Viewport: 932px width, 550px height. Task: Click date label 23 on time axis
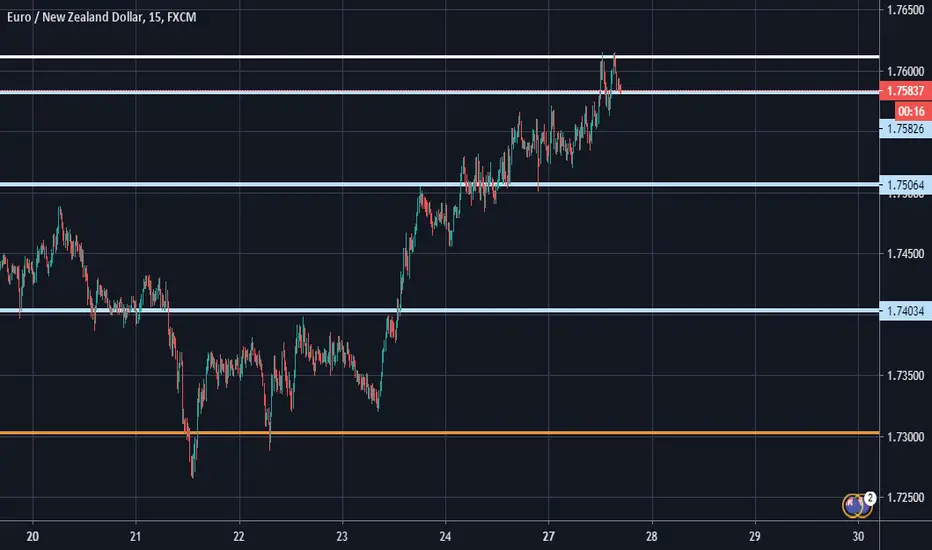click(342, 536)
